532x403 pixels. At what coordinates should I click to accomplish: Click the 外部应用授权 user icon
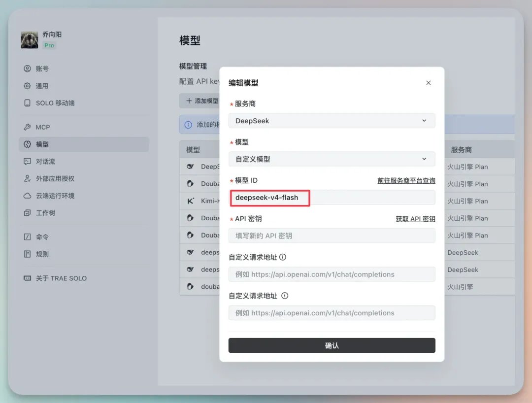(27, 178)
